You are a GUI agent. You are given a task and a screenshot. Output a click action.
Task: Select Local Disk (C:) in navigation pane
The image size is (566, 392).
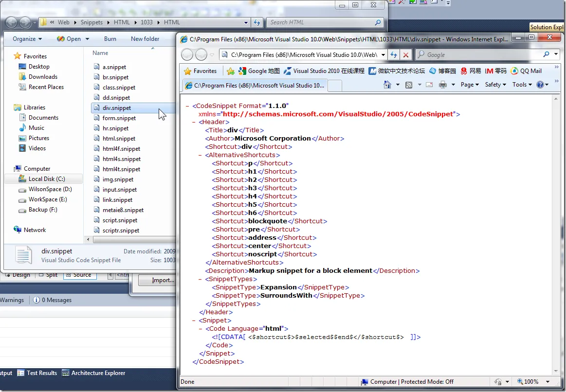[x=46, y=179]
